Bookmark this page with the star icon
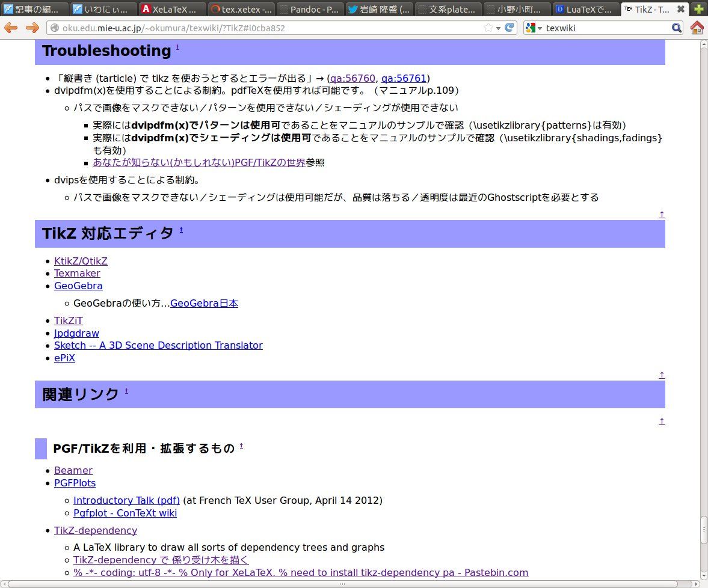Image resolution: width=708 pixels, height=588 pixels. click(x=488, y=28)
